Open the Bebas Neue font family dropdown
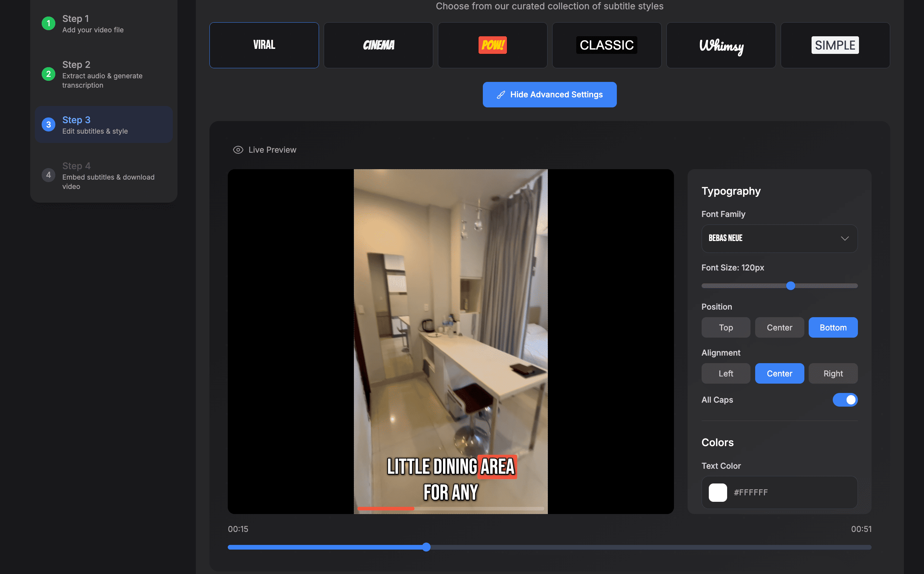Screen dimensions: 924x574 [x=779, y=239]
